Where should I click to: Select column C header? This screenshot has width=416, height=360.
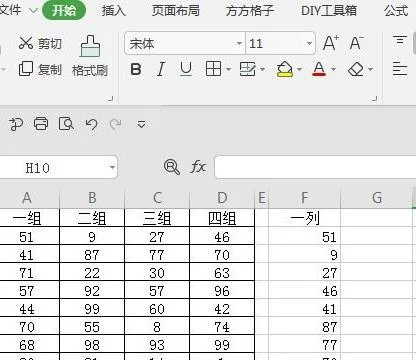157,198
